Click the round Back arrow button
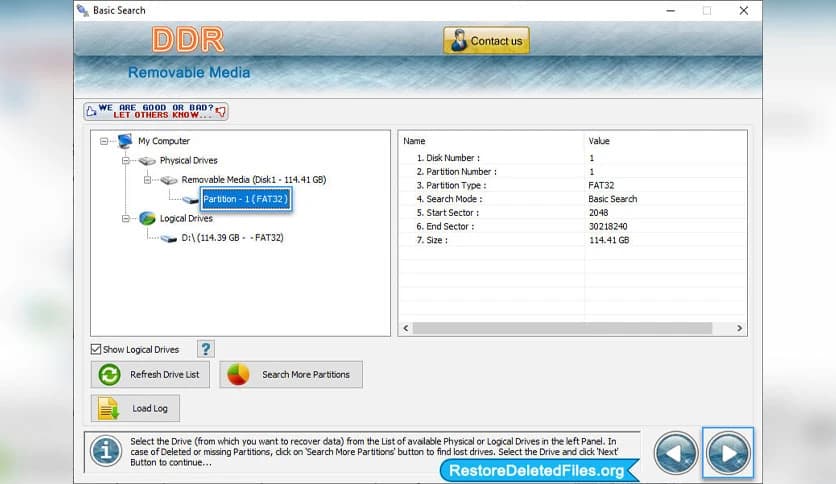Viewport: 836px width, 484px height. click(x=676, y=454)
